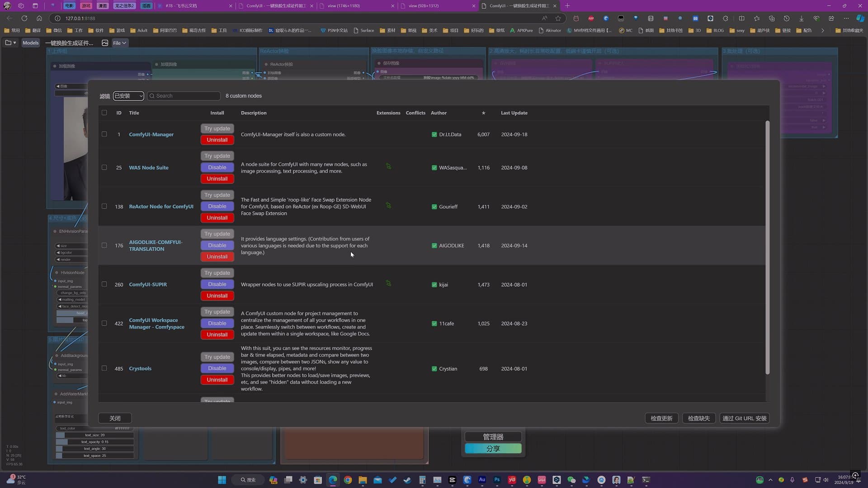Click the gallery image icon beside File
This screenshot has width=868, height=488.
point(105,43)
